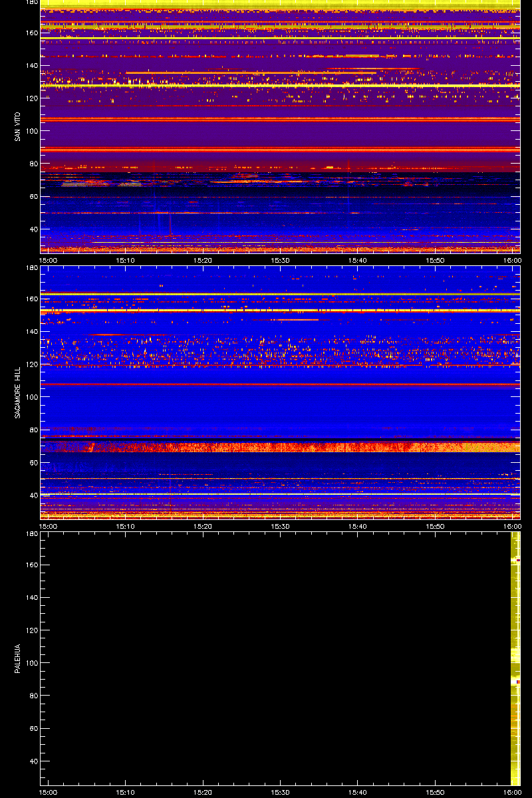Click the 140 frequency label on San Vito axis

coord(31,66)
